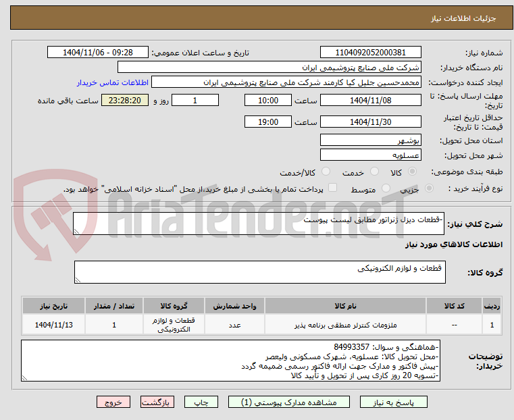Click the announcement date field 1404/11/06 - 09:28
Screen dimensions: 514x420
click(x=98, y=53)
